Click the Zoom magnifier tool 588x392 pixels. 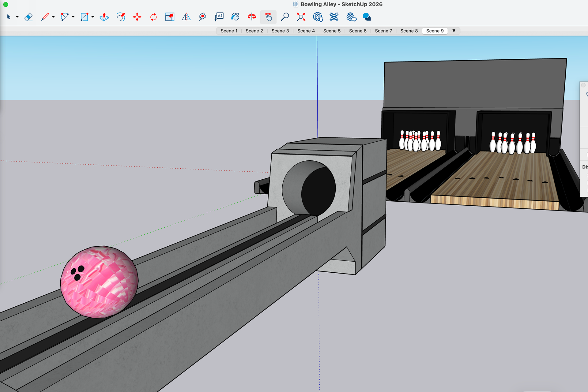[x=285, y=17]
